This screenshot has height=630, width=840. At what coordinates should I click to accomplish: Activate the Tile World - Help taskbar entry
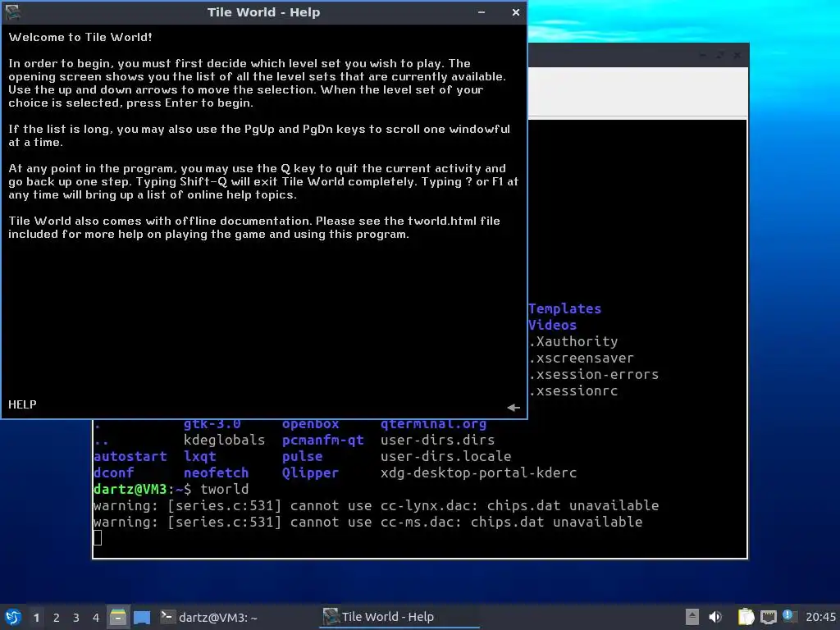(x=399, y=617)
